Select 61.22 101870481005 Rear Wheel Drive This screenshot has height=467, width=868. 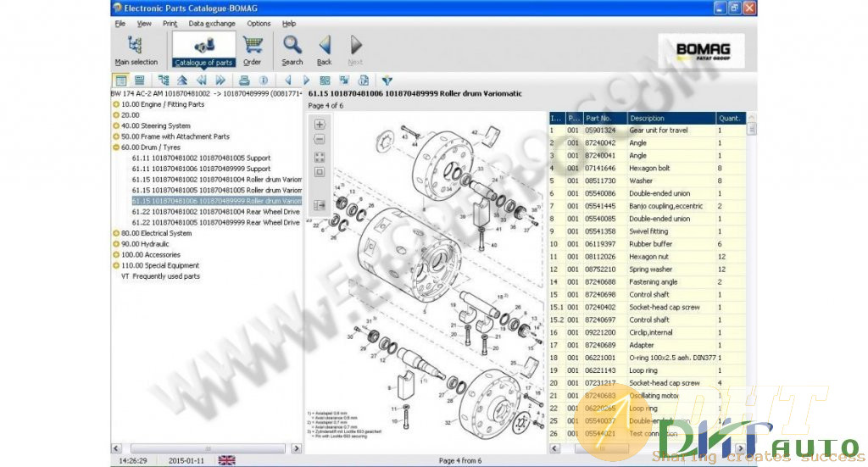coord(216,222)
